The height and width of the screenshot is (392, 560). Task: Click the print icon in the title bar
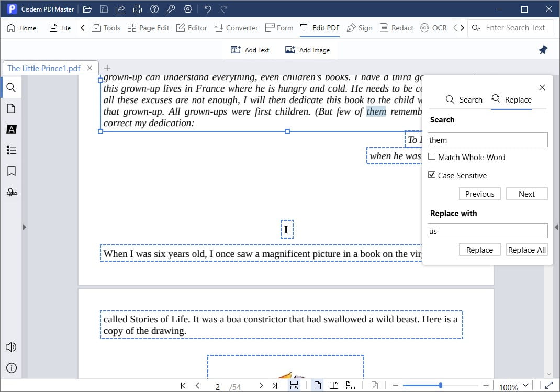tap(138, 9)
